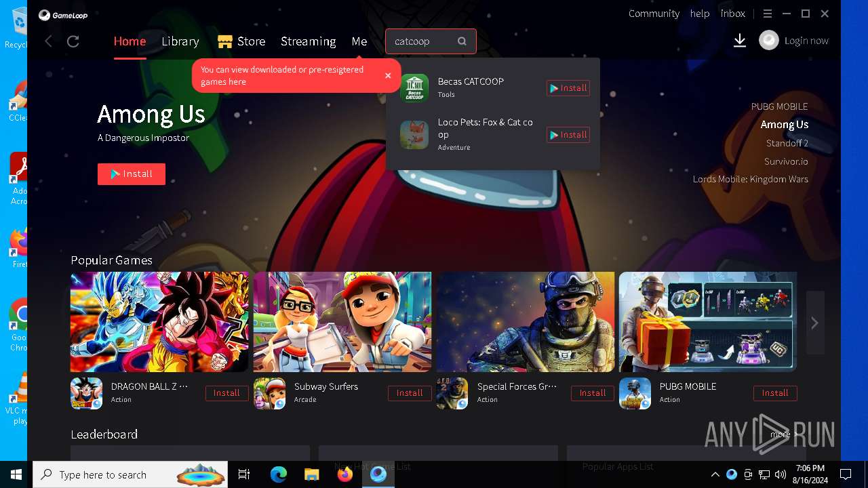Install Becas CATCOOP
This screenshot has height=488, width=868.
point(568,88)
